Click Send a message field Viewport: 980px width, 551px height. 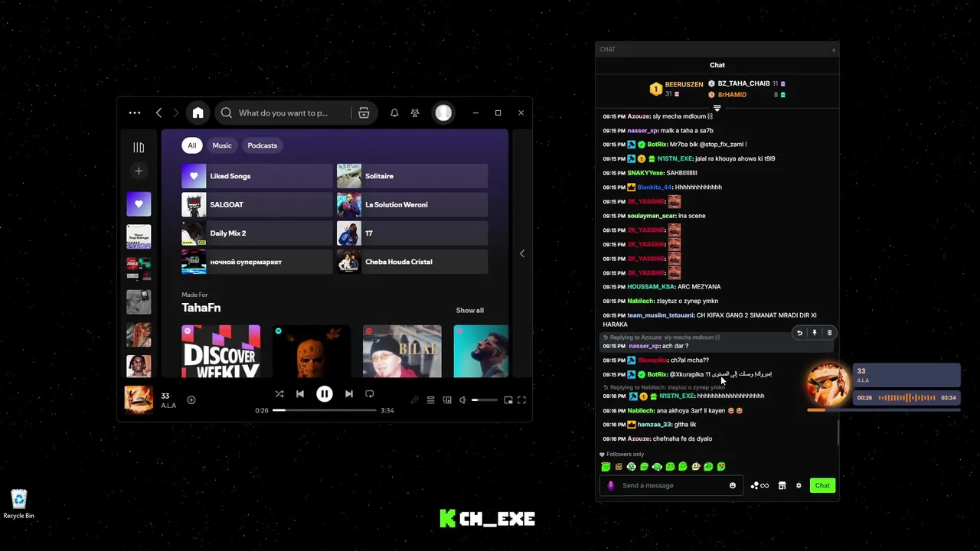(670, 486)
